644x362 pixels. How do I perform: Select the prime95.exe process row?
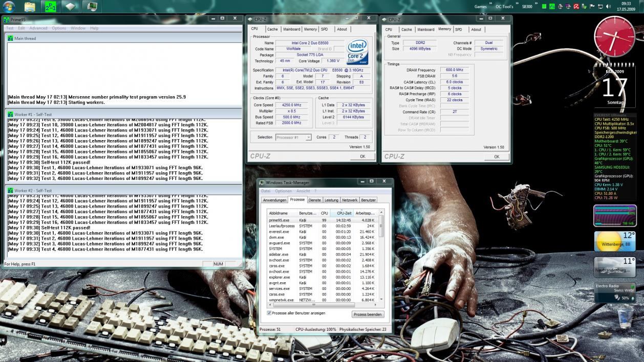tap(323, 220)
